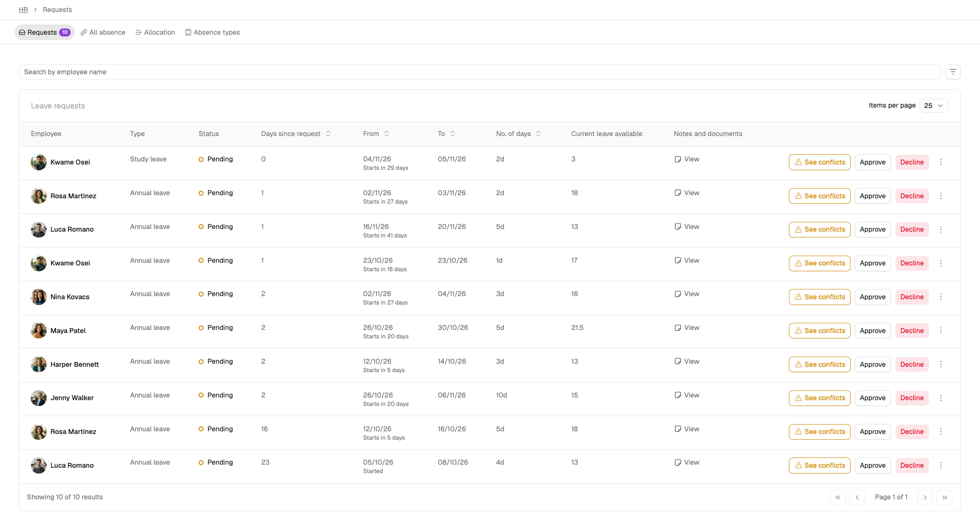
Task: Go to the first page
Action: (x=838, y=497)
